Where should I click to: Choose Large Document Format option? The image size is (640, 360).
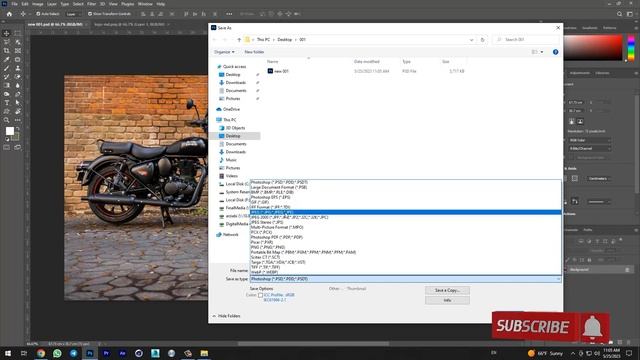405,187
